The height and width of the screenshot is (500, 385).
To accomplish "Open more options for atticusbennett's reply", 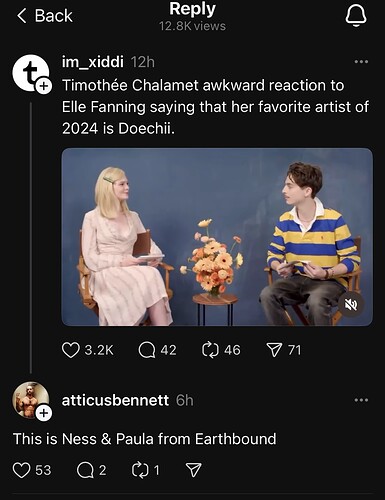I will tap(361, 400).
